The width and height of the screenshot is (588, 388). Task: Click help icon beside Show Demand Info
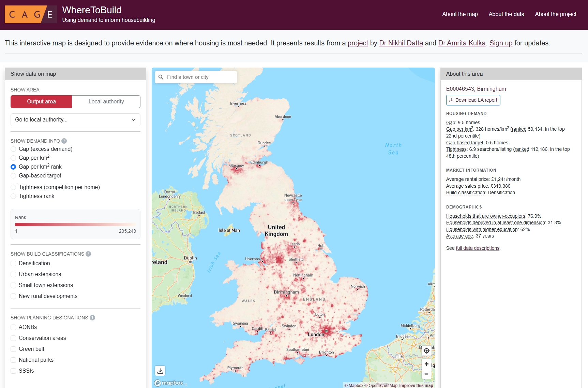click(64, 141)
